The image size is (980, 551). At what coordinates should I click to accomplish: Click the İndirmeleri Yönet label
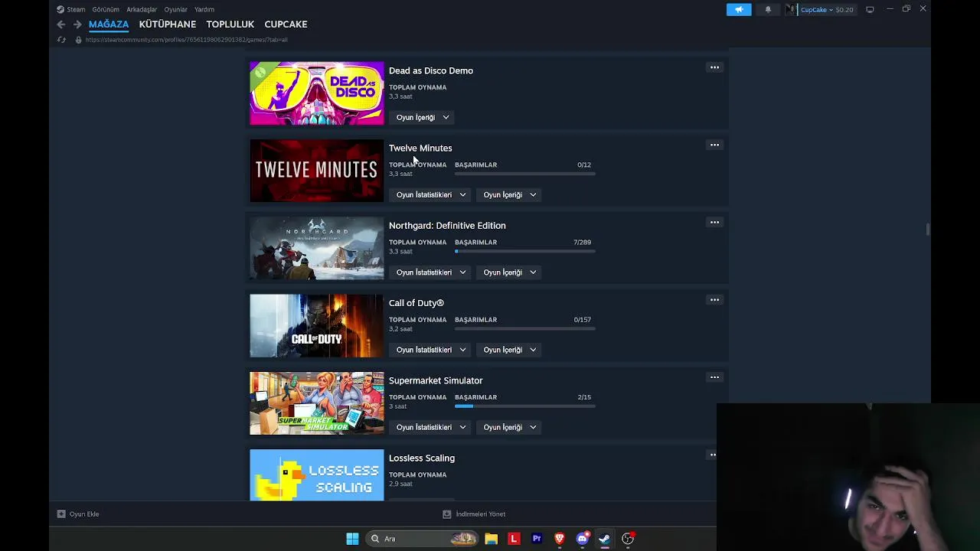480,514
